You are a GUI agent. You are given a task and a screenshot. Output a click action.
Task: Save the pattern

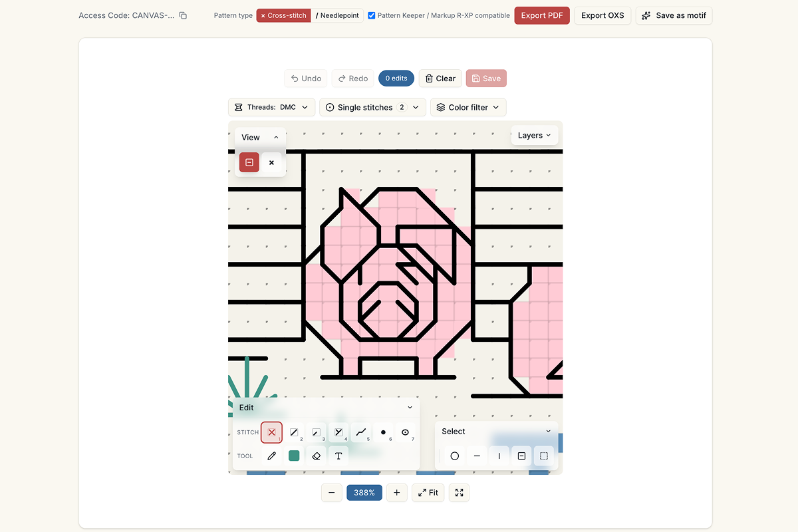pyautogui.click(x=486, y=78)
